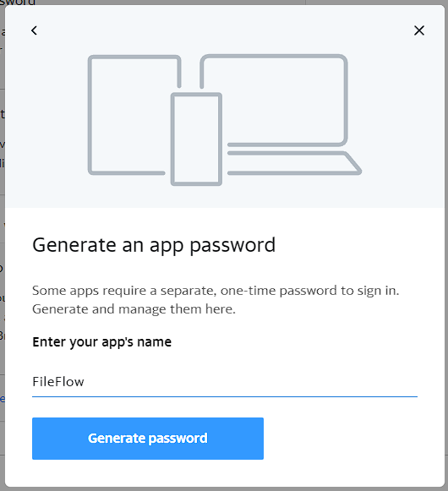Click the dimmed page overlay left of dialog

[3, 219]
